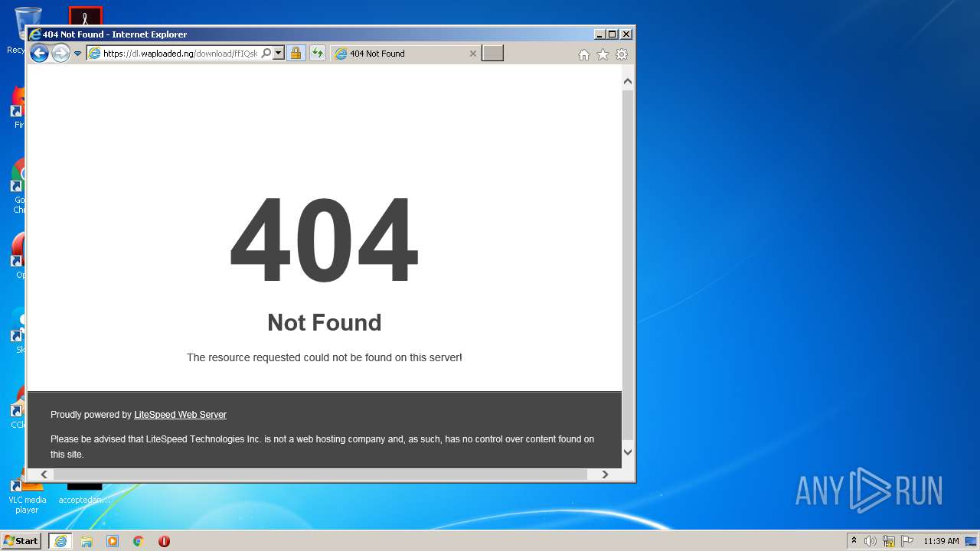Launch Chrome from the taskbar
This screenshot has width=980, height=551.
(139, 541)
